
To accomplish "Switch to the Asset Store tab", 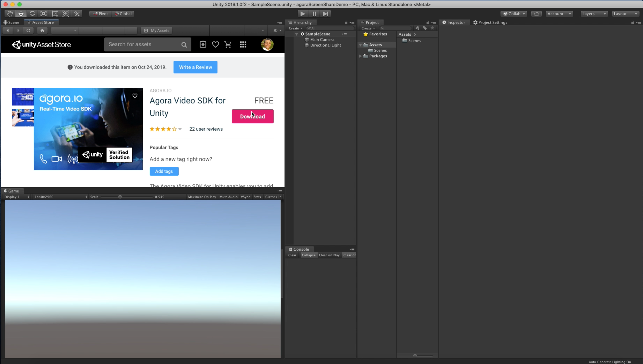I will coord(41,22).
